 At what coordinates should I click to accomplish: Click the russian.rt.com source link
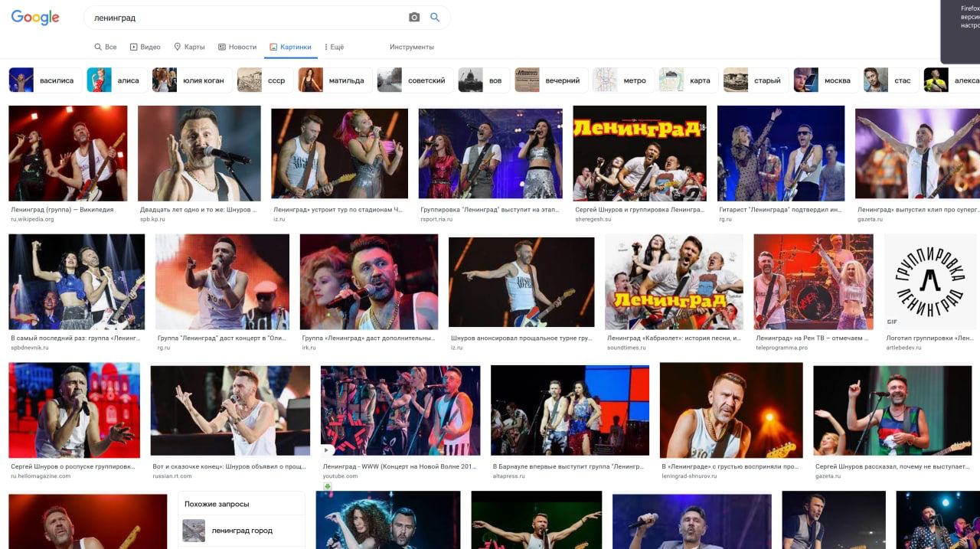[x=174, y=476]
